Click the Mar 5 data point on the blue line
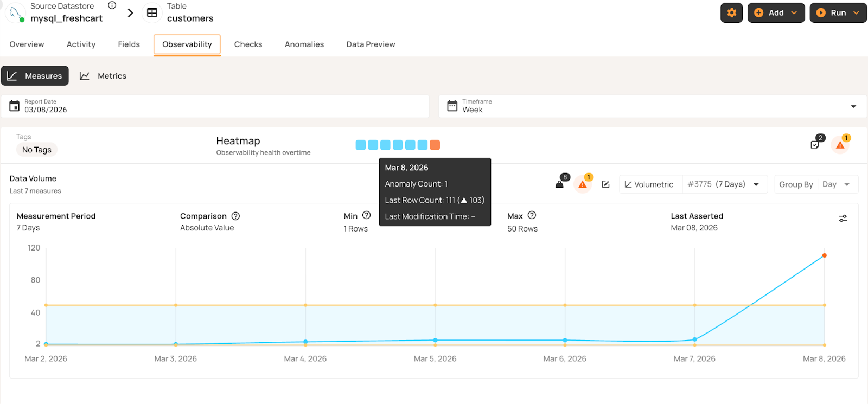The height and width of the screenshot is (404, 868). coord(436,340)
